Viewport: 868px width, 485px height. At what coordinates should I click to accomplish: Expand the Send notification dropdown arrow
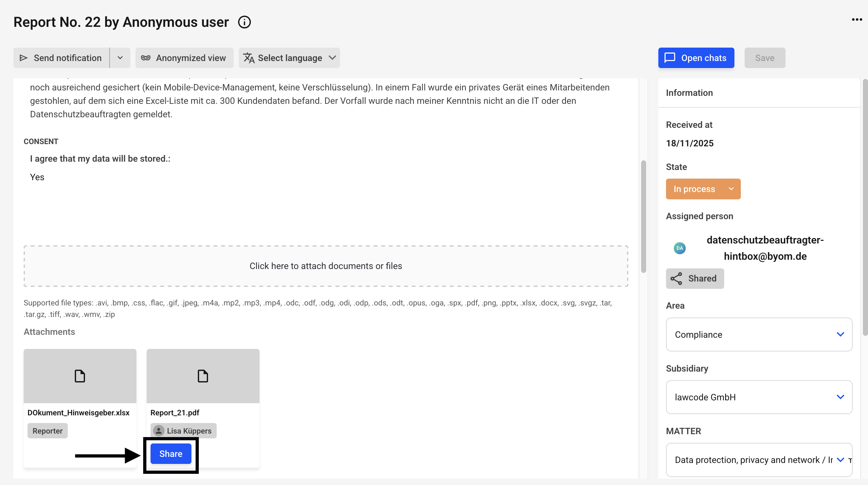120,58
